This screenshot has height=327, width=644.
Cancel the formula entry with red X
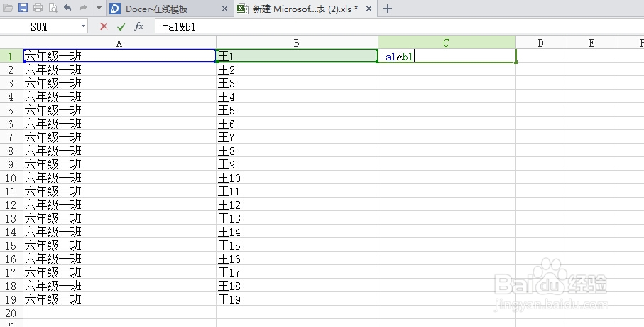pos(104,27)
